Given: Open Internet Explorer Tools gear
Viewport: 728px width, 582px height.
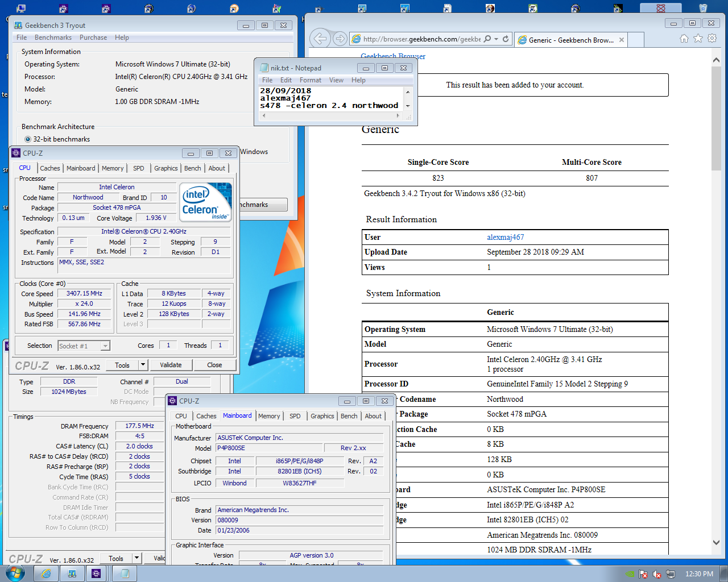Looking at the screenshot, I should tap(712, 39).
